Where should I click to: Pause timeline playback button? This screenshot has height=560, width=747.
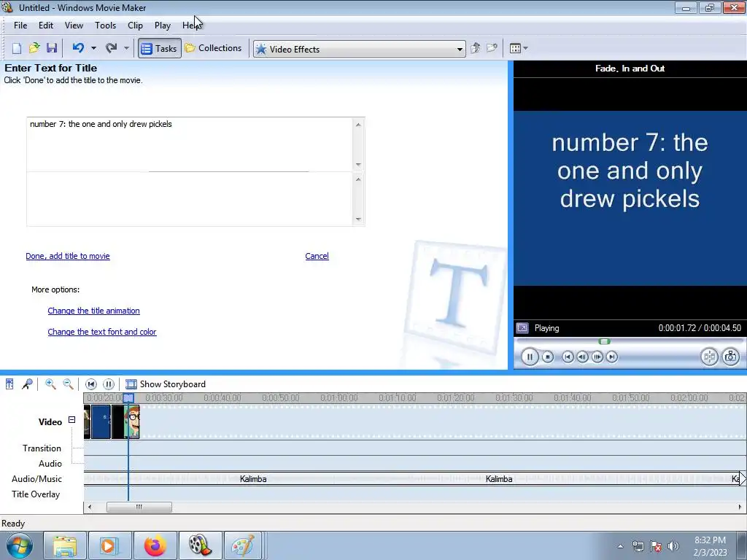[109, 384]
